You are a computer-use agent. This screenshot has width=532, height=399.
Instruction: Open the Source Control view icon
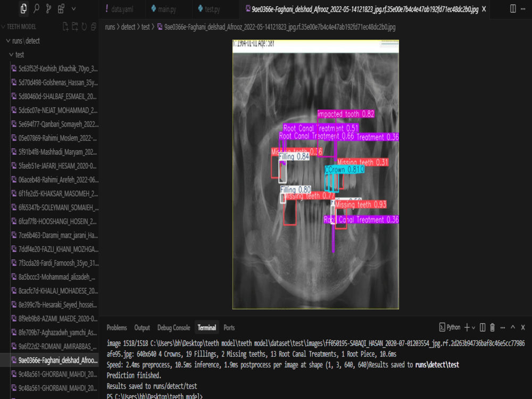[x=48, y=9]
